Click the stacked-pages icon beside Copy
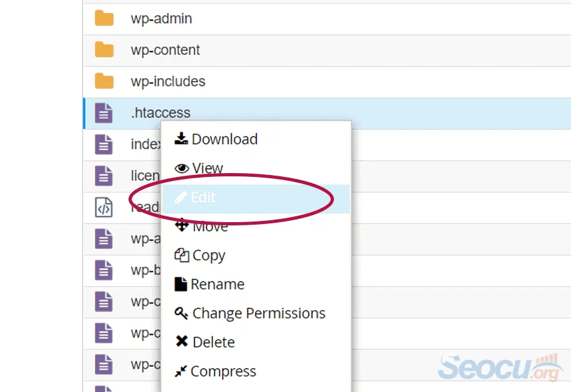The width and height of the screenshot is (571, 392). (182, 254)
